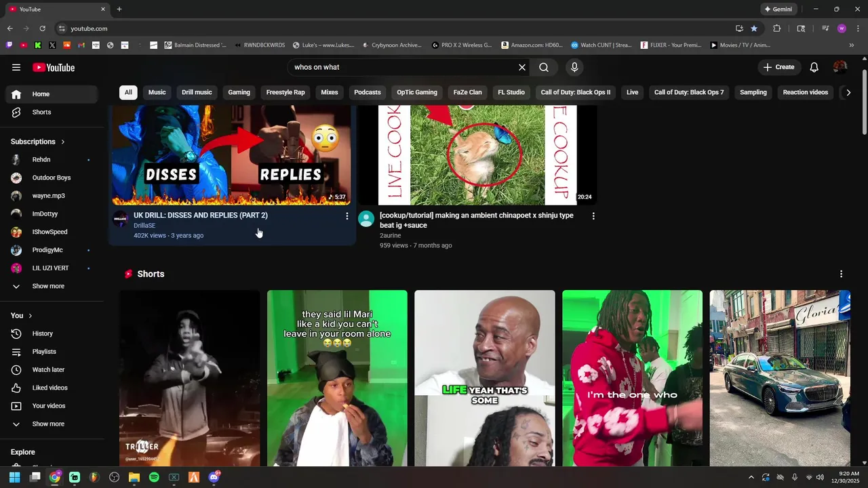The image size is (868, 488).
Task: Open the Subscriptions chevron heading
Action: (38, 142)
